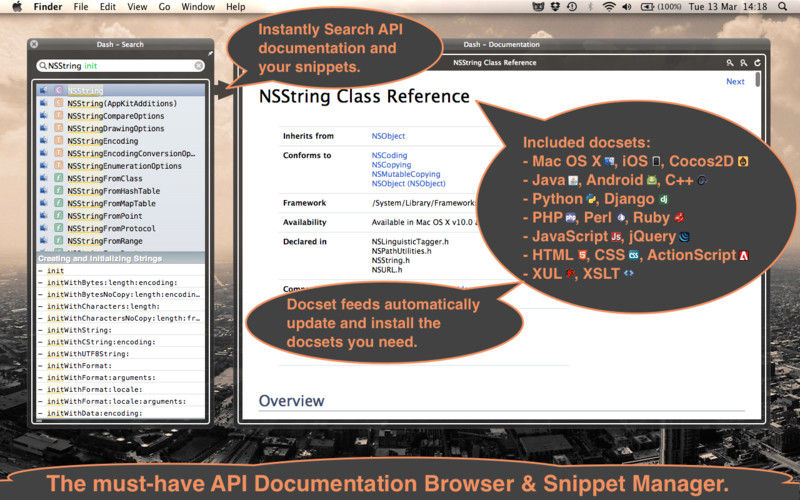The width and height of the screenshot is (800, 500).
Task: Select the NSStringEncoding result
Action: coord(121,141)
